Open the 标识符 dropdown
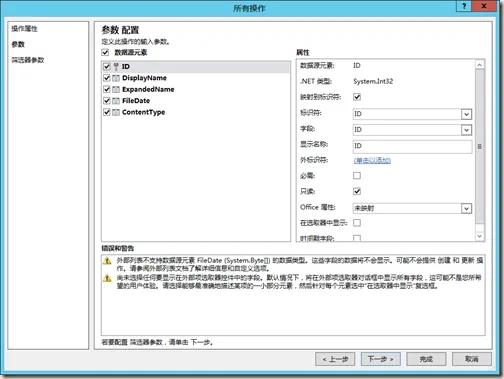This screenshot has height=379, width=504. tap(466, 114)
